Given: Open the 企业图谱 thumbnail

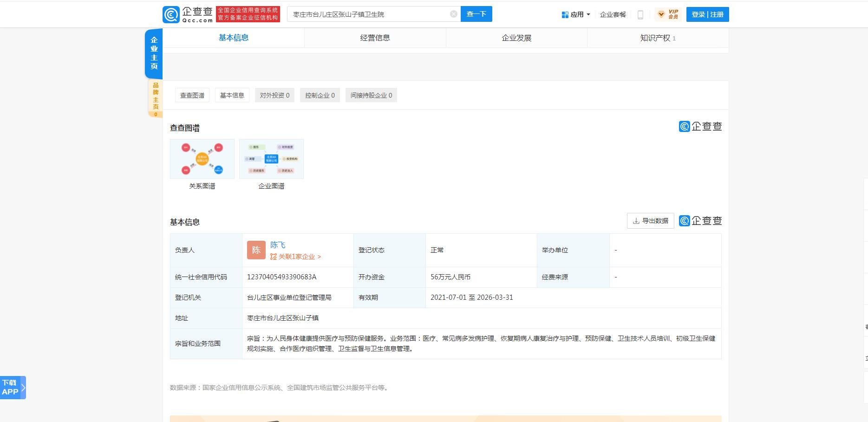Looking at the screenshot, I should 271,159.
